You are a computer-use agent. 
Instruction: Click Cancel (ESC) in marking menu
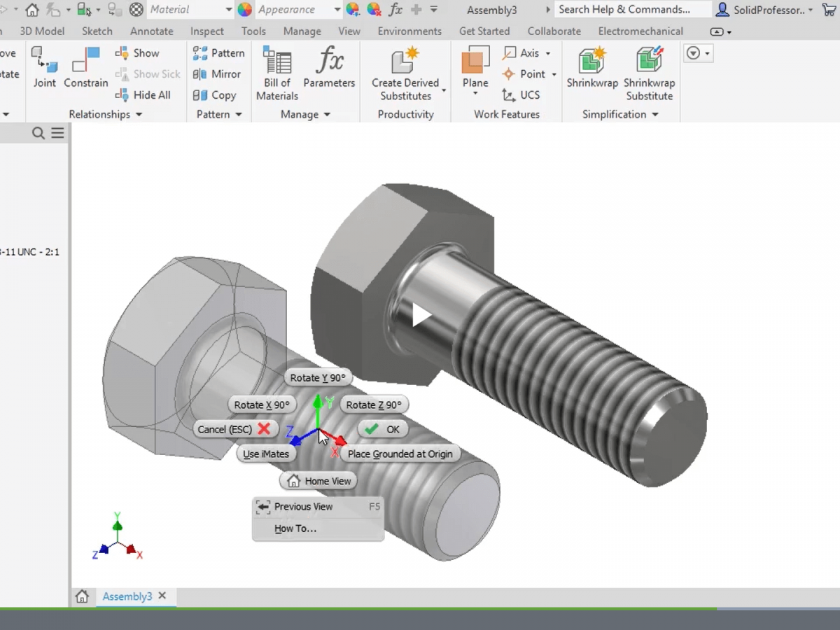tap(234, 429)
